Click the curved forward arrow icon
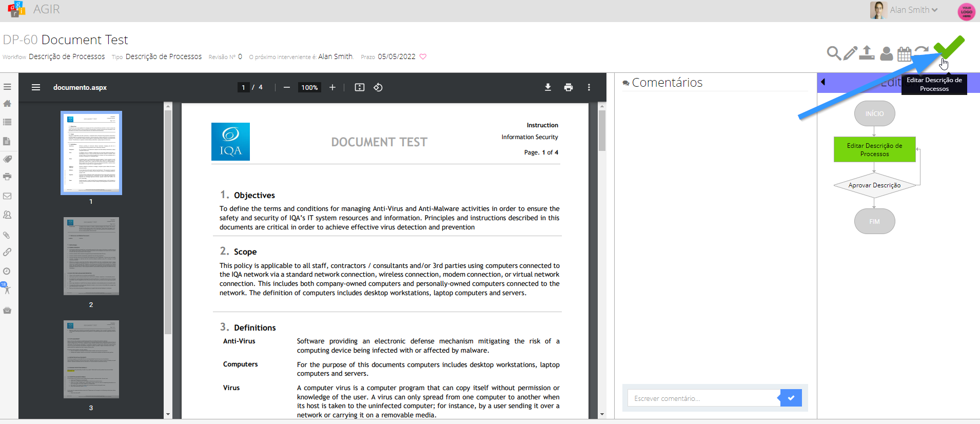 922,51
